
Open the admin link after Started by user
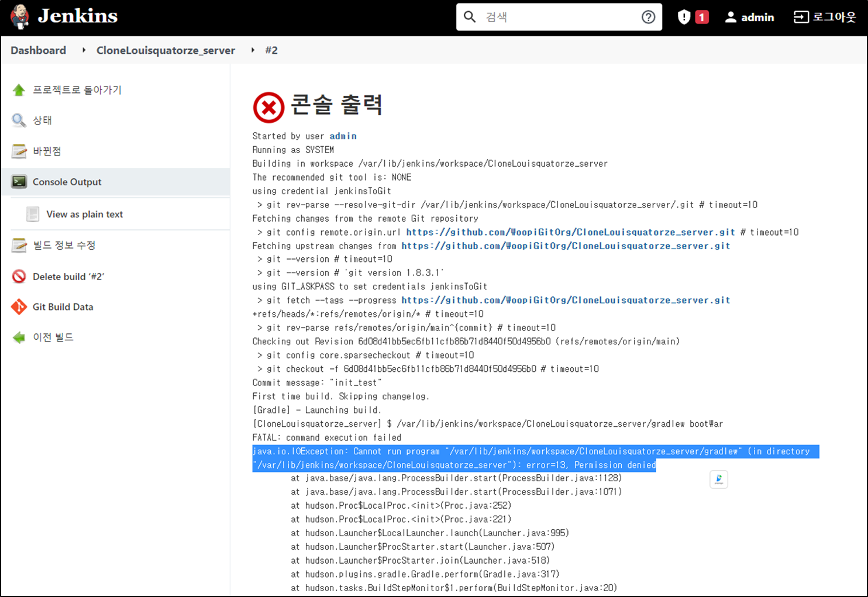tap(343, 136)
